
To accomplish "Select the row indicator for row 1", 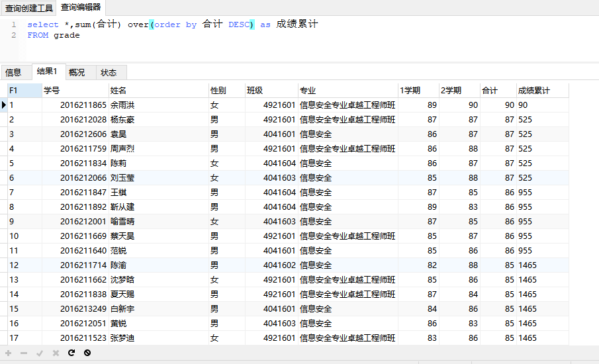I will pos(4,105).
